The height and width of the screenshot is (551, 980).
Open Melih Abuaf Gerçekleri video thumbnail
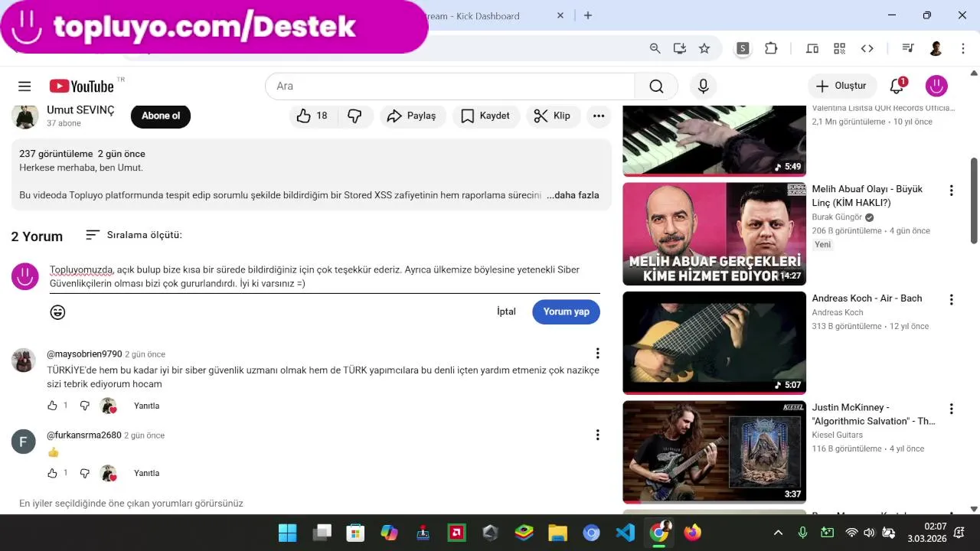(714, 233)
